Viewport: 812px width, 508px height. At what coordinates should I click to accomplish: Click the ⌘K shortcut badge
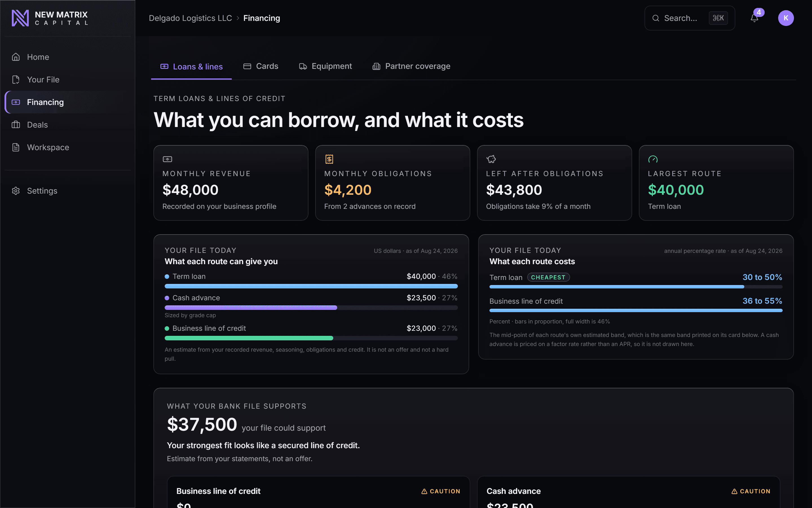coord(718,18)
